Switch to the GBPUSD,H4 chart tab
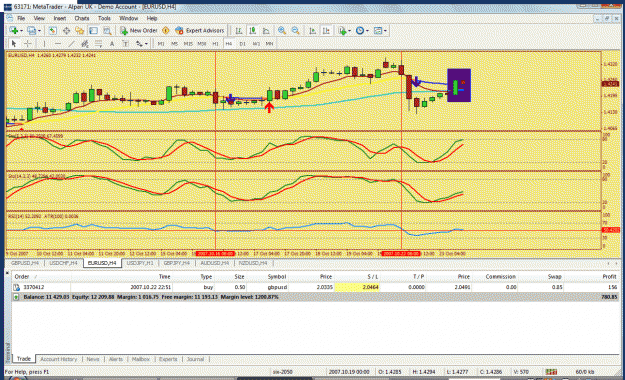Screen dimensions: 625x380 tap(25, 263)
